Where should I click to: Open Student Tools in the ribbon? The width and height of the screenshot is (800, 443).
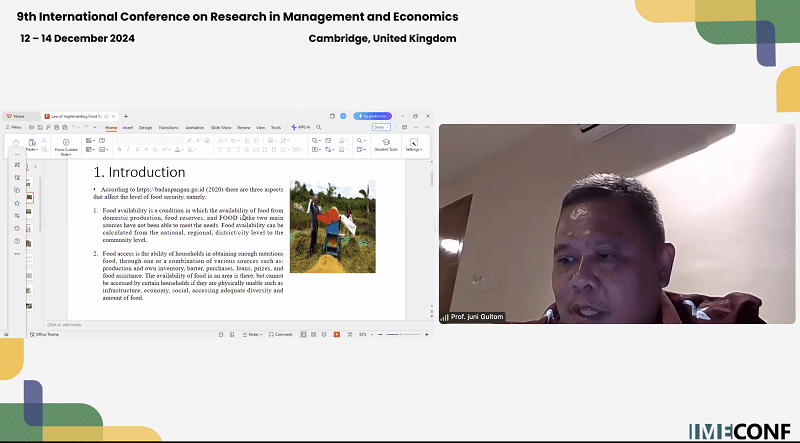pyautogui.click(x=385, y=143)
